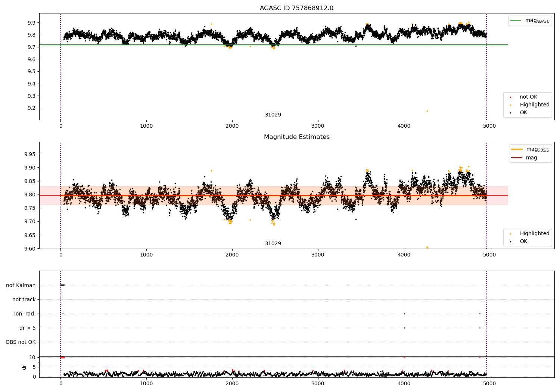The width and height of the screenshot is (560, 392).
Task: Click the "31029" label in the Magnitude Estimates plot
Action: [x=273, y=244]
